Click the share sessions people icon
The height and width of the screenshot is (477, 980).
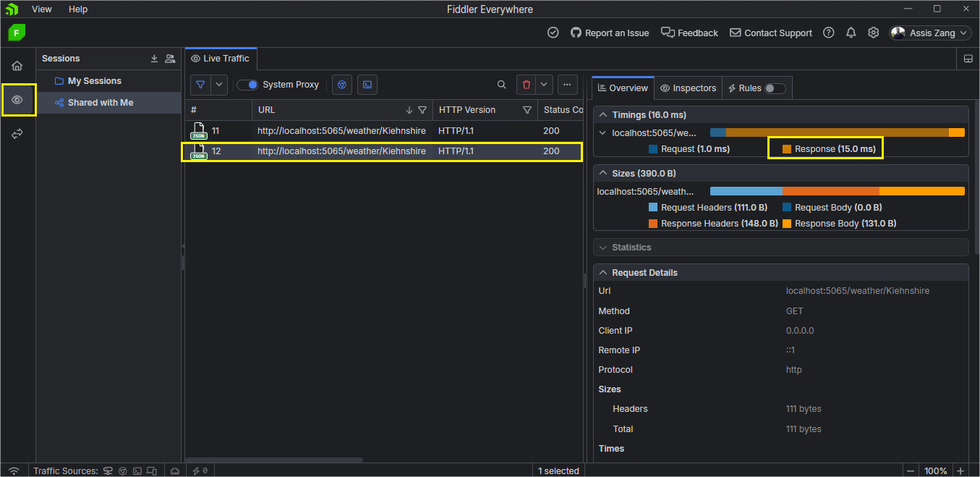click(170, 59)
